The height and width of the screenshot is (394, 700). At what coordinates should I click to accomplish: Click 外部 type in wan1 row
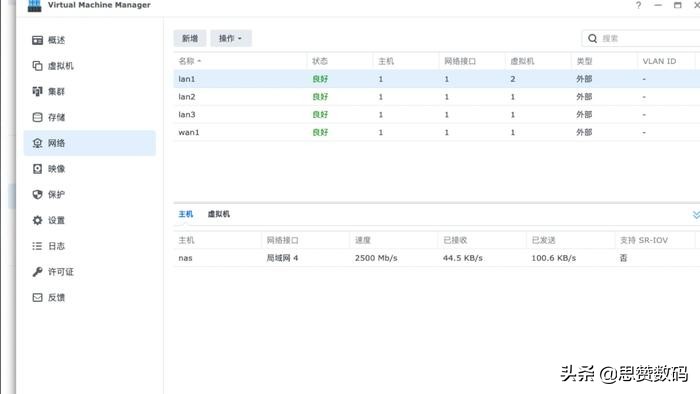[584, 133]
